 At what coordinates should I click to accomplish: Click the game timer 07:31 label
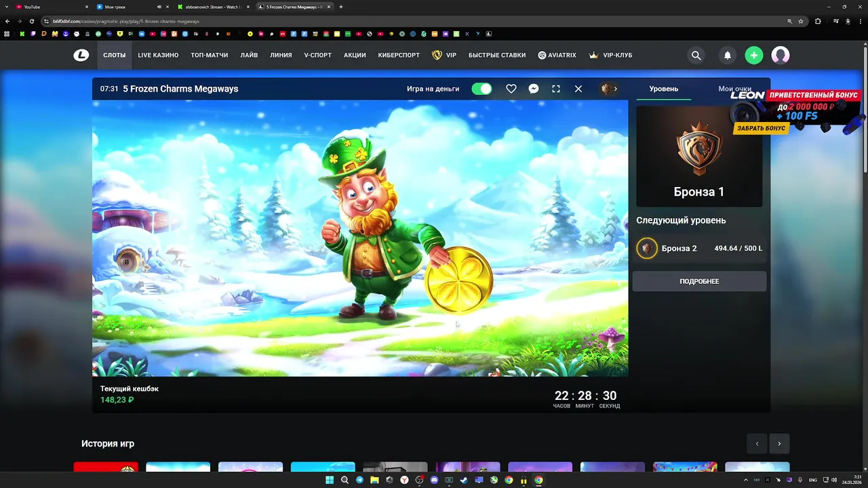click(x=109, y=89)
